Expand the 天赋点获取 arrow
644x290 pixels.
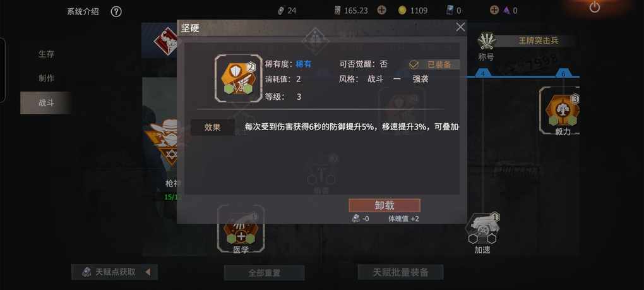148,272
